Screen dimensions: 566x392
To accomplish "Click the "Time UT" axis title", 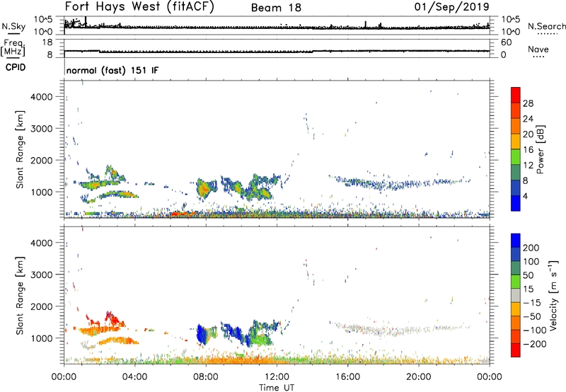I will pyautogui.click(x=277, y=388).
